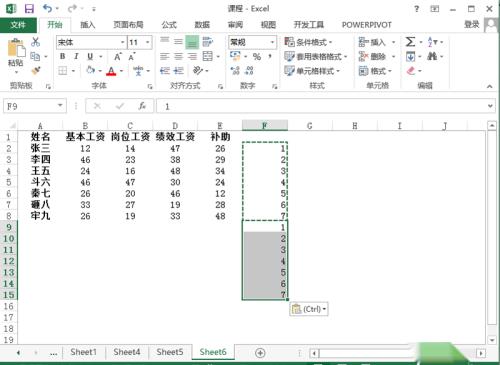Expand the number format dropdown

tap(272, 42)
